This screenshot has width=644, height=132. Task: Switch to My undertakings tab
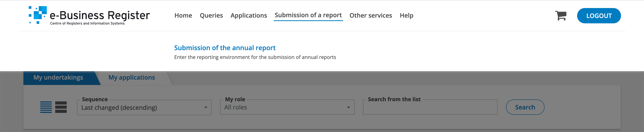point(58,78)
